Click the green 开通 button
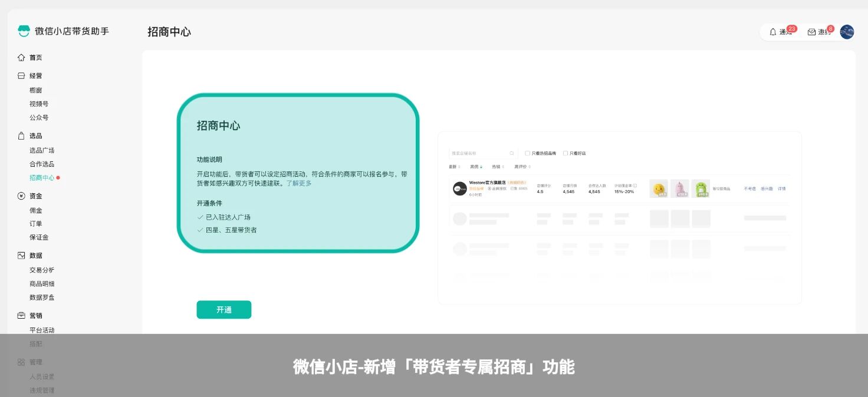Screen dimensions: 868x397 [224, 310]
